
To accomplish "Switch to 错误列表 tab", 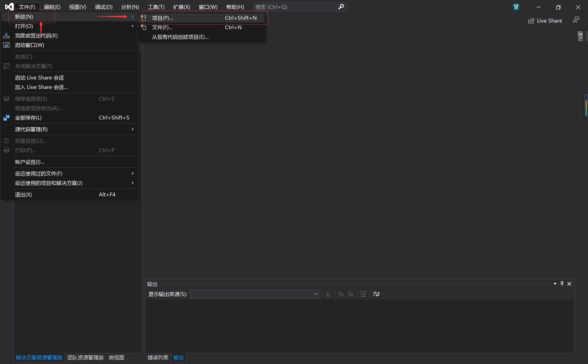I will [x=158, y=357].
